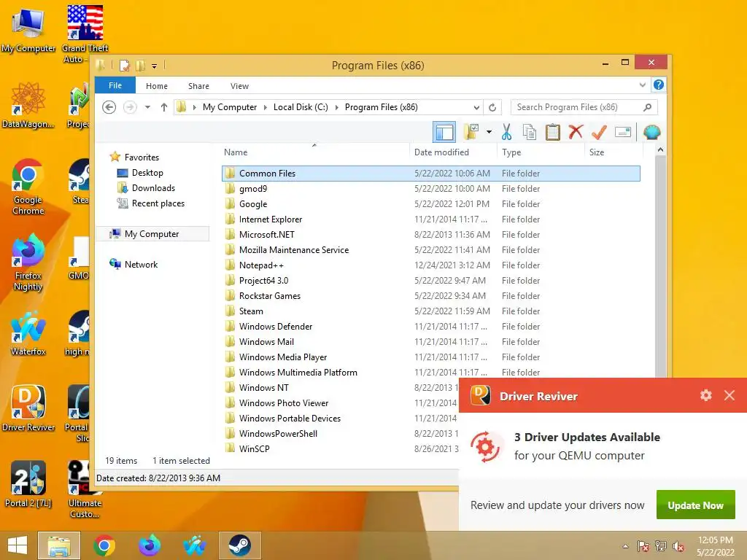Screen dimensions: 747x560
Task: Click Waterfox icon on the taskbar
Action: coord(194,545)
